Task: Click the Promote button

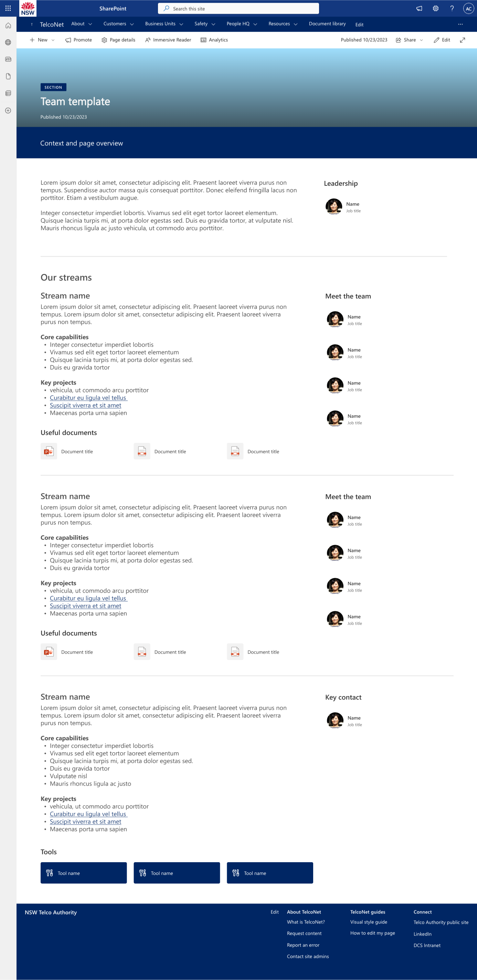Action: tap(79, 40)
